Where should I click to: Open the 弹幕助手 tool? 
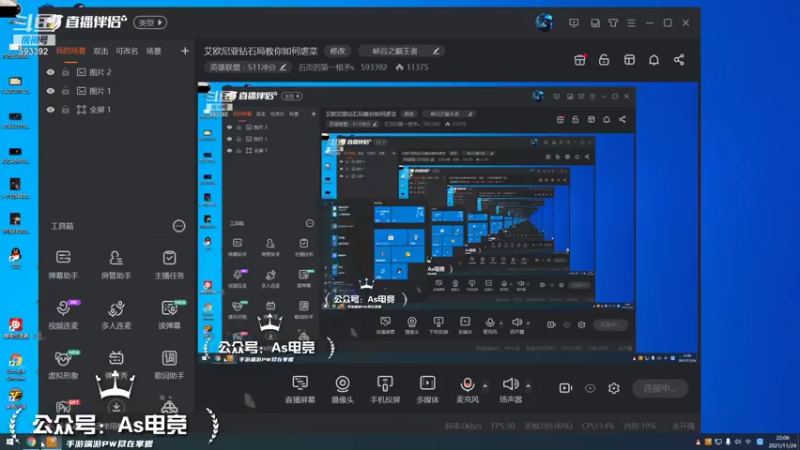coord(63,264)
